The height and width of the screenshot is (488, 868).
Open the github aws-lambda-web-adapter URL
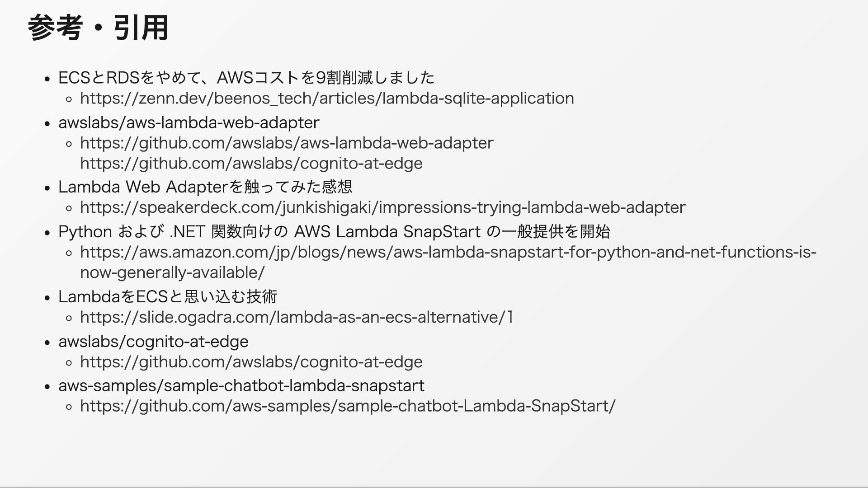point(287,143)
